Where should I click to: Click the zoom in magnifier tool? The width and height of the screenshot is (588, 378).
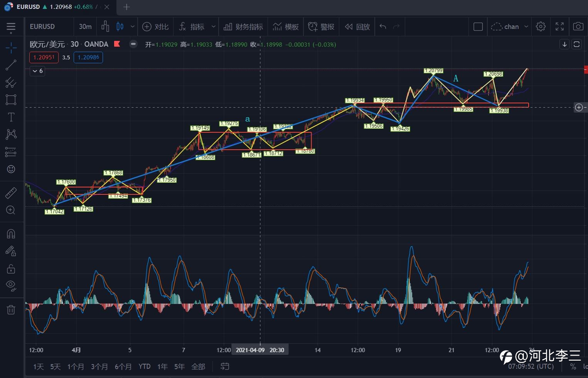[x=11, y=210]
